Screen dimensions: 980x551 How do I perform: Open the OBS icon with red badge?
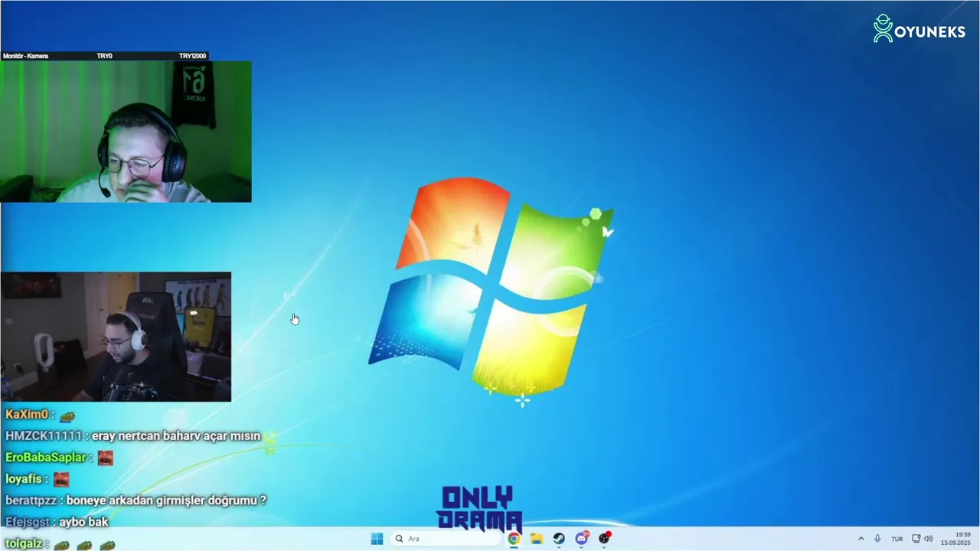pos(605,538)
